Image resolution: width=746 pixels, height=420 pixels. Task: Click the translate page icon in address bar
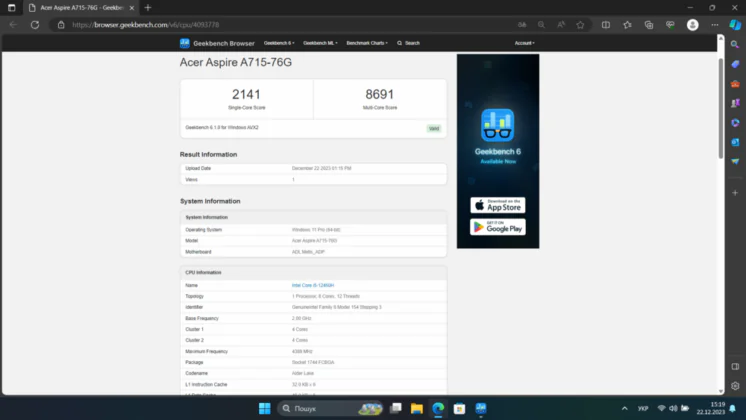[x=522, y=25]
